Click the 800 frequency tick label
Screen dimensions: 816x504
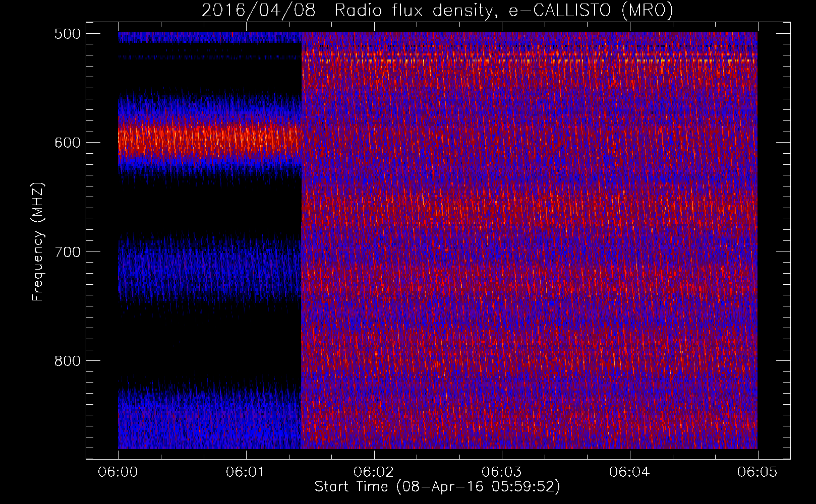[x=68, y=361]
